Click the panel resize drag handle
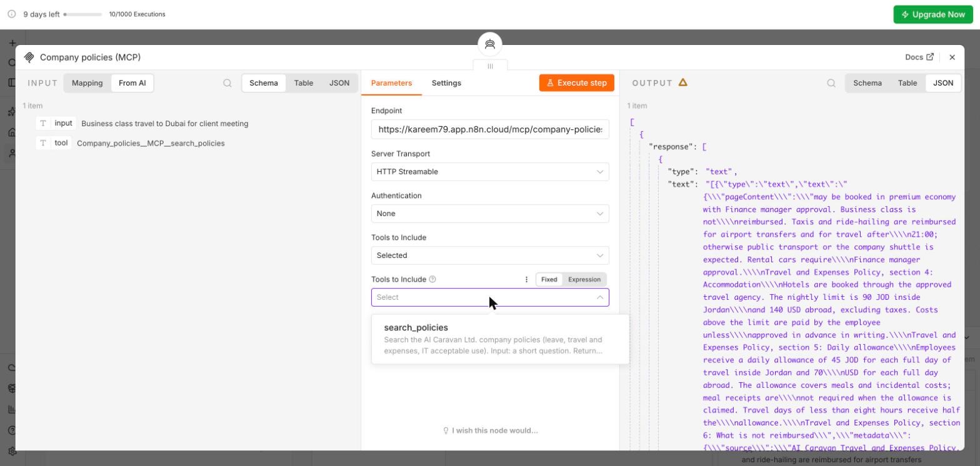The height and width of the screenshot is (466, 980). (490, 66)
